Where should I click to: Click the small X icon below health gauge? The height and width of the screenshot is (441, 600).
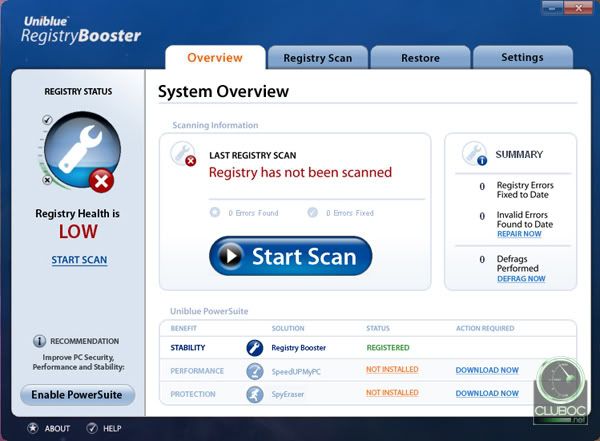(47, 180)
